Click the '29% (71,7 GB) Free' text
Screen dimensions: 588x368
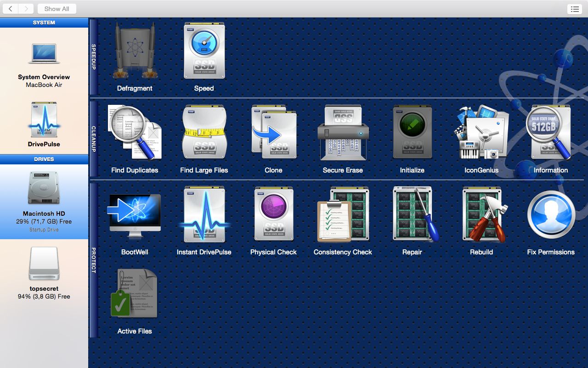(44, 221)
